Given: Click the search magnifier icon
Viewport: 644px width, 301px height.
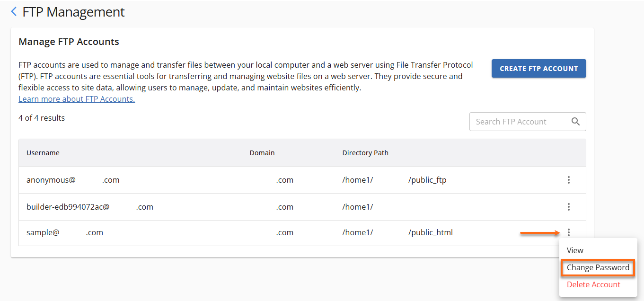Looking at the screenshot, I should coord(575,122).
